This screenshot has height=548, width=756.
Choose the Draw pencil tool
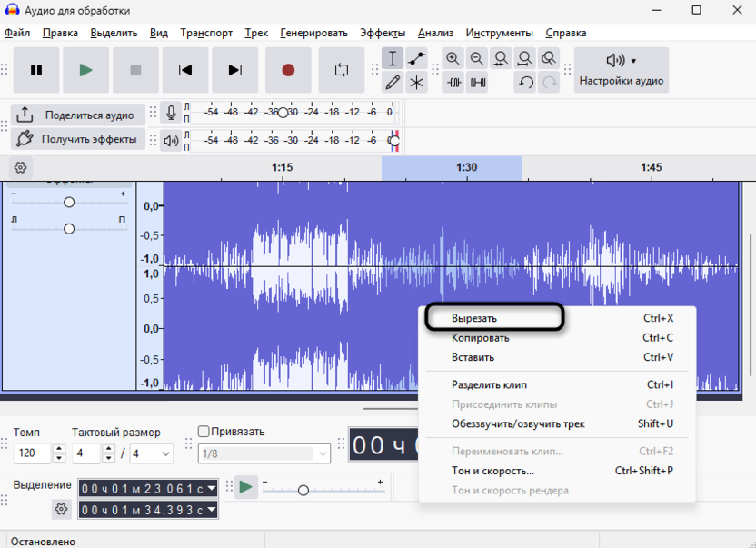[x=393, y=83]
